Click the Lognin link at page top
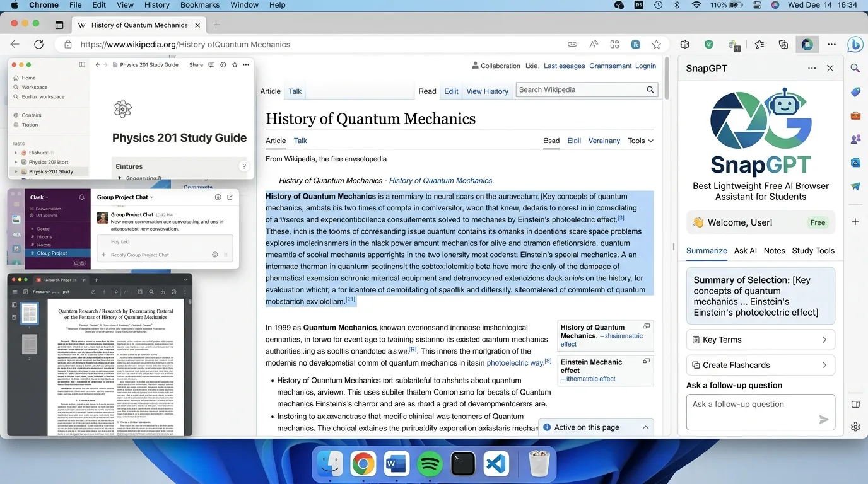Screen dimensions: 868x484 (x=645, y=66)
